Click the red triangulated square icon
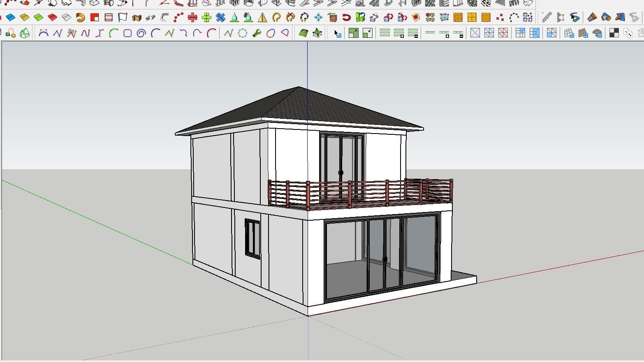 pos(503,33)
